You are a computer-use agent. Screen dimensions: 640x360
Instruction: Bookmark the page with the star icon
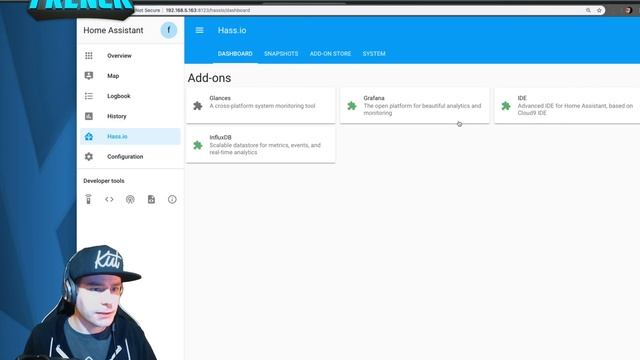point(599,10)
